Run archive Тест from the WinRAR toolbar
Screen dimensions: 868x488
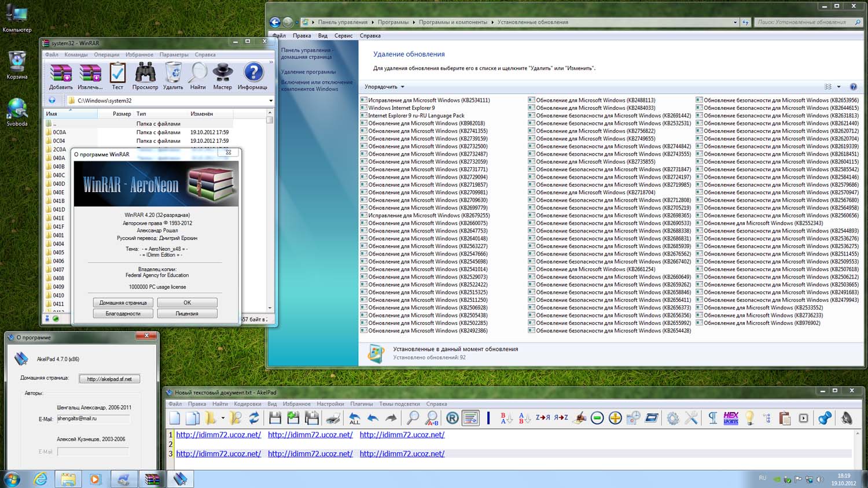point(117,76)
